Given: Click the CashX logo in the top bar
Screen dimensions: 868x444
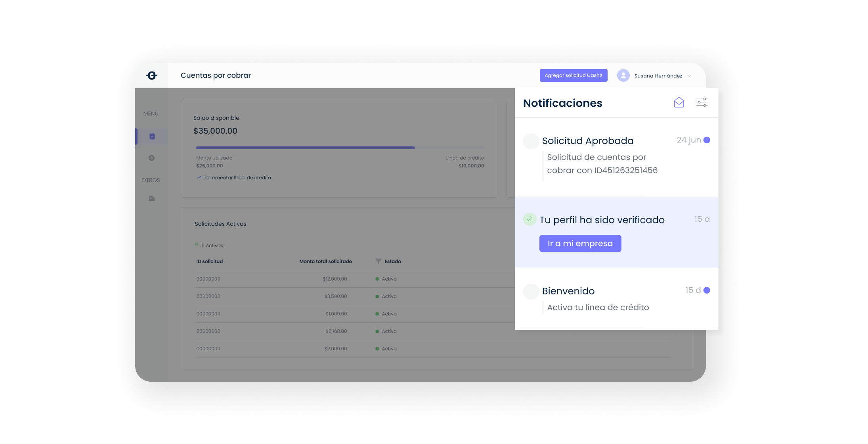Looking at the screenshot, I should [x=152, y=75].
